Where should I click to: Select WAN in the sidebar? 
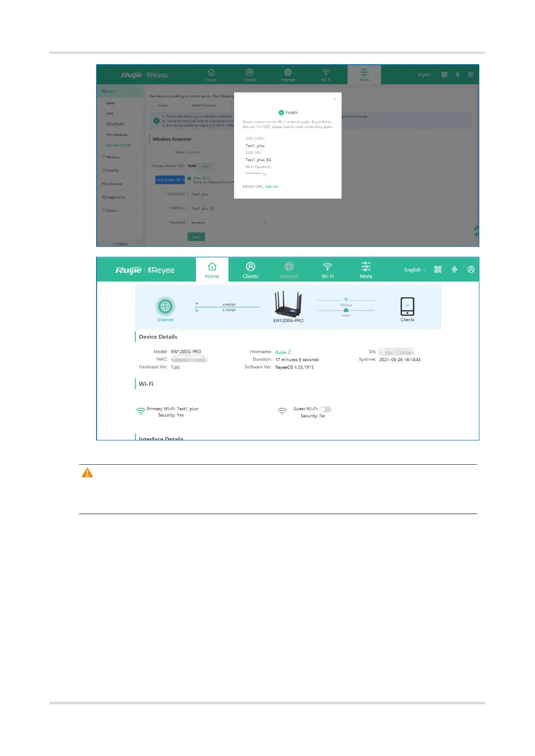pos(111,103)
